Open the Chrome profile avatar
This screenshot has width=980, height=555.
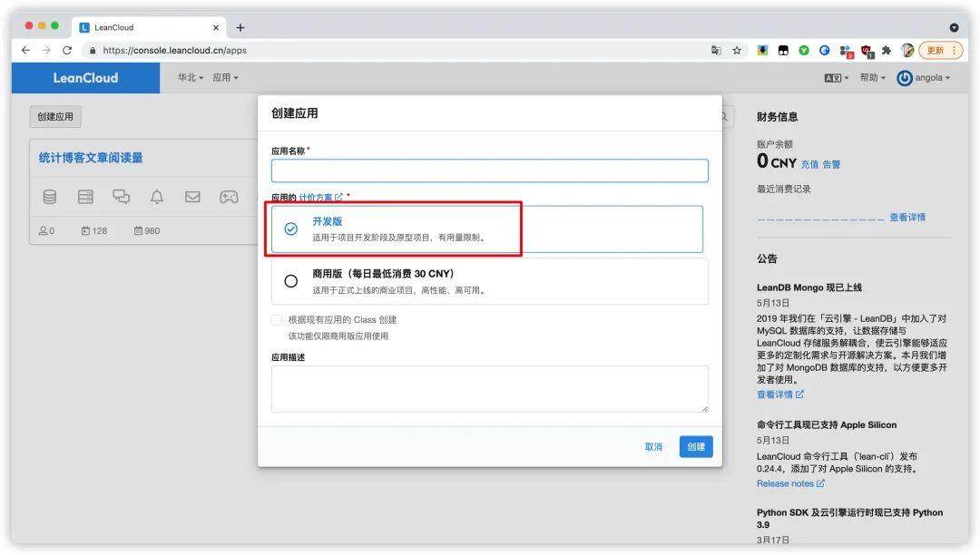[x=907, y=51]
